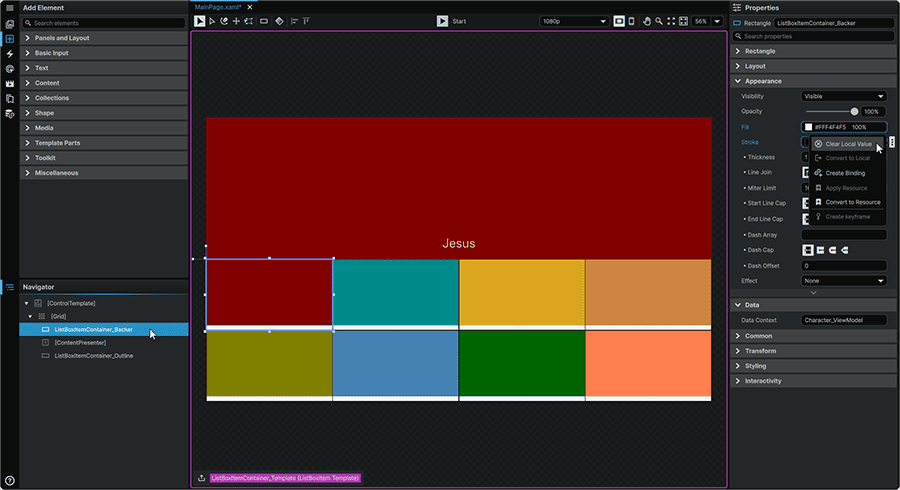
Task: Select the Add Element sidebar icon
Action: coord(9,39)
